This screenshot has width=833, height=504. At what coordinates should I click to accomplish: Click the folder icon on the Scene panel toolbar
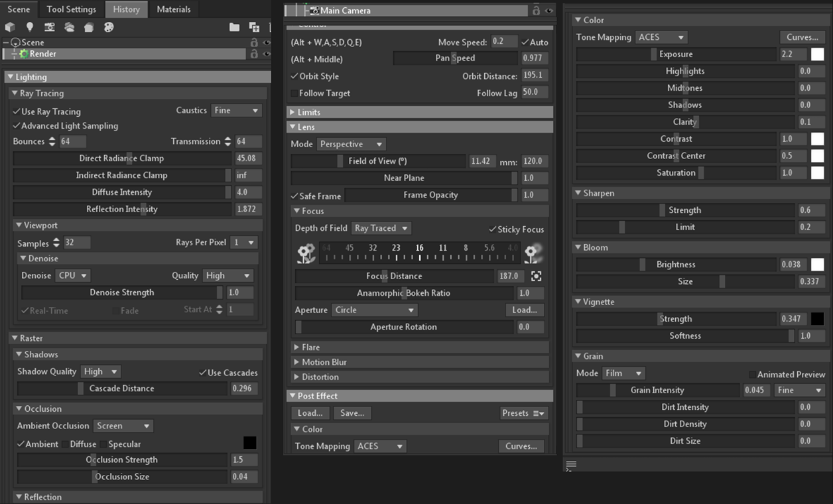(235, 27)
